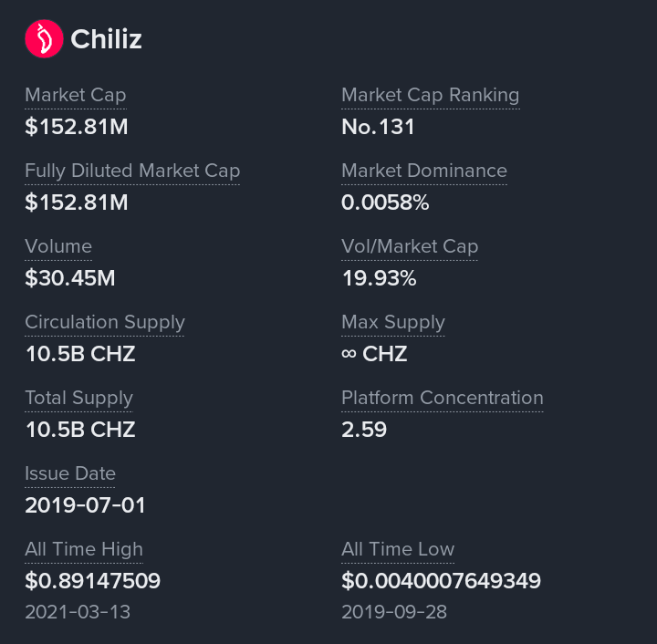
Task: Click the Max Supply label
Action: pos(393,322)
